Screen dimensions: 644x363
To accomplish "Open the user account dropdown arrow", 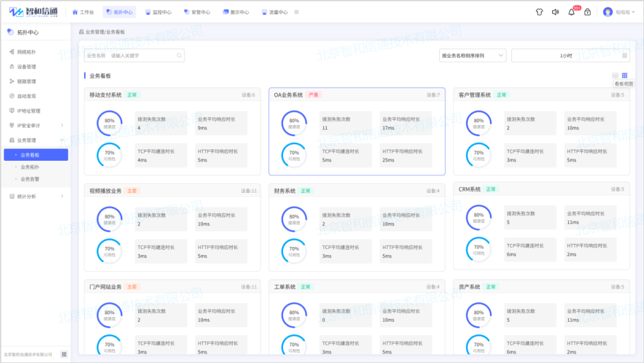I will tap(634, 12).
